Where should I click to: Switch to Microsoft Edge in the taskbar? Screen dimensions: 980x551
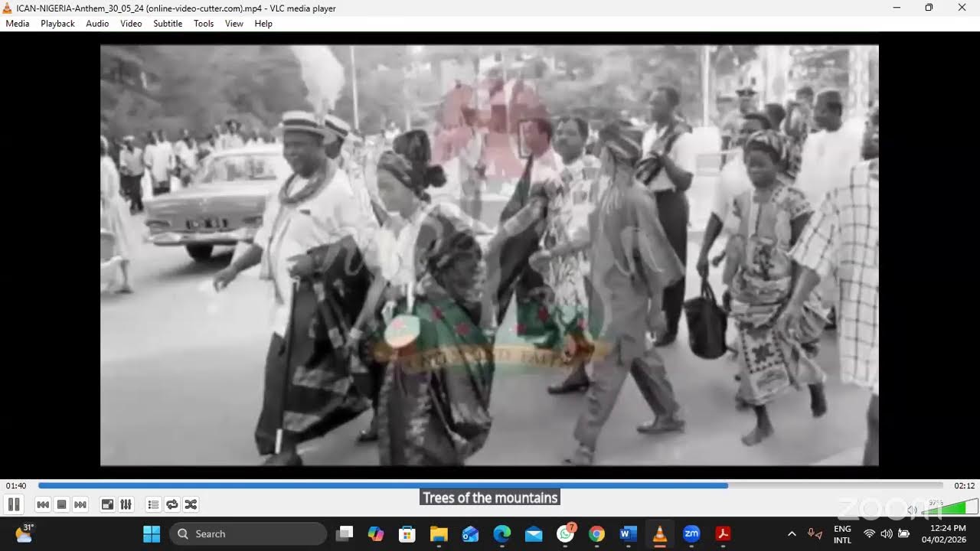(501, 534)
